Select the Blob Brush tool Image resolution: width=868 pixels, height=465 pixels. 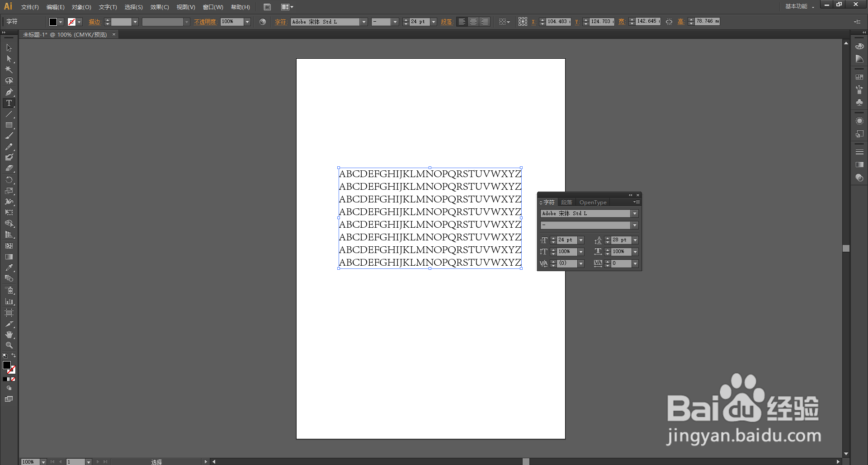tap(9, 157)
